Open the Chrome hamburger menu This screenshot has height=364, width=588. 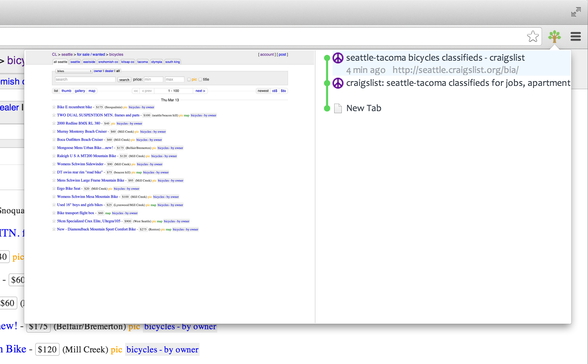575,36
